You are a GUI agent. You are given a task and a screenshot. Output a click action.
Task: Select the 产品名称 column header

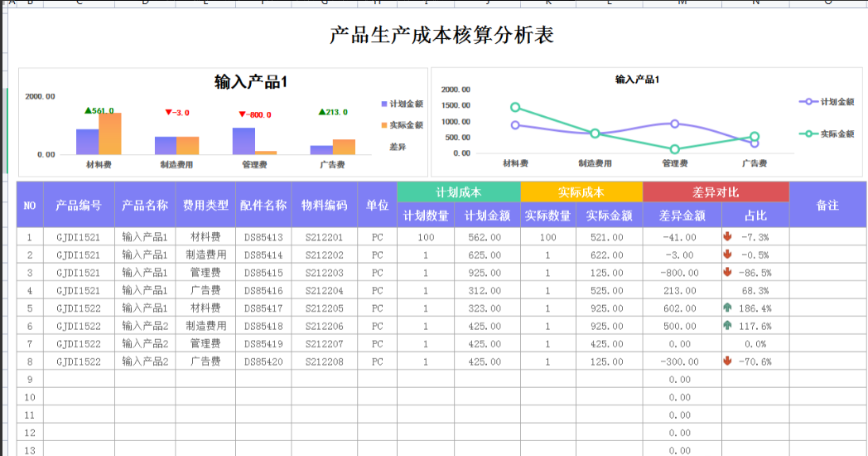point(145,205)
